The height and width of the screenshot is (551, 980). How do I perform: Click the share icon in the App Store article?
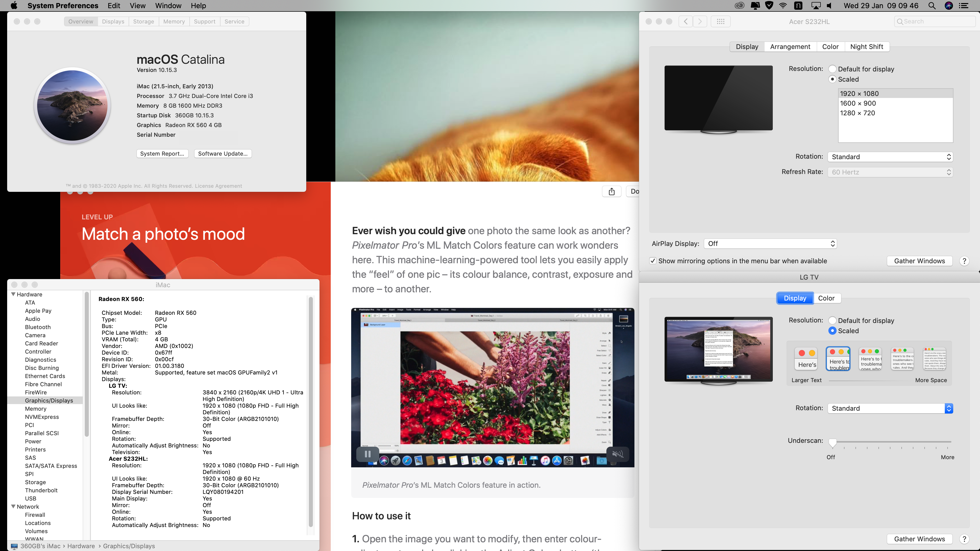coord(611,191)
